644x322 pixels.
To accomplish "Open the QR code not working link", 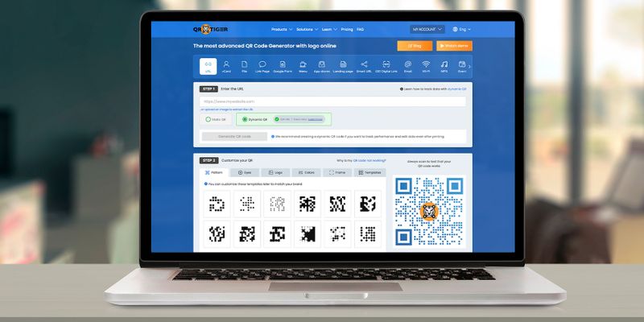I will 369,160.
